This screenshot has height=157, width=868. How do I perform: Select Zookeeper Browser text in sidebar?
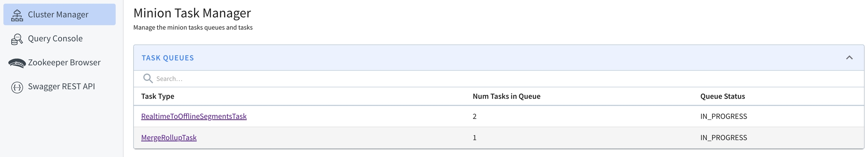(x=64, y=62)
